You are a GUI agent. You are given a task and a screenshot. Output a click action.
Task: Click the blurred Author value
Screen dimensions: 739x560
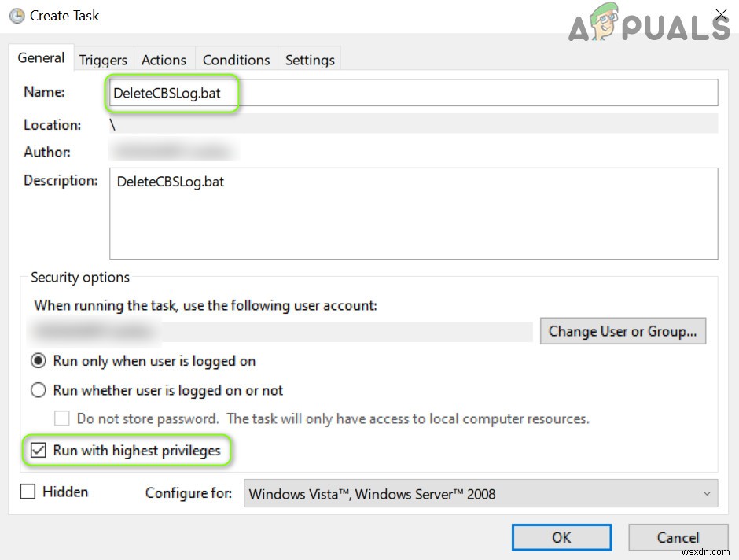click(174, 151)
